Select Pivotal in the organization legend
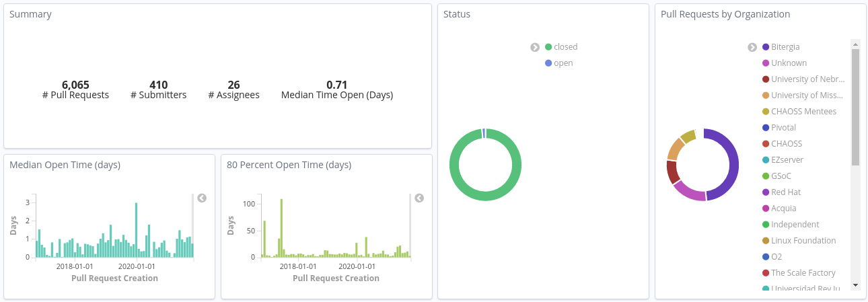The height and width of the screenshot is (302, 868). point(783,128)
